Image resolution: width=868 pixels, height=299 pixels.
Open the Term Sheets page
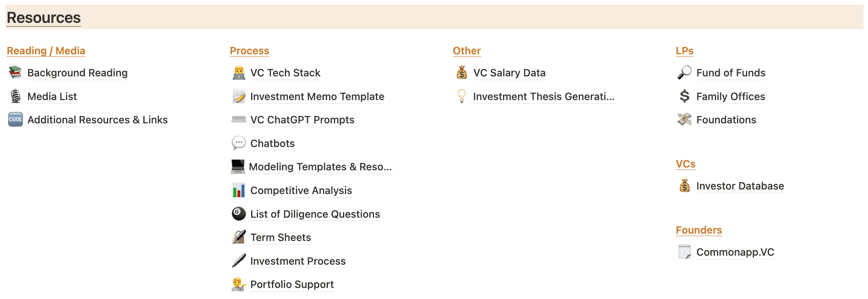(280, 237)
